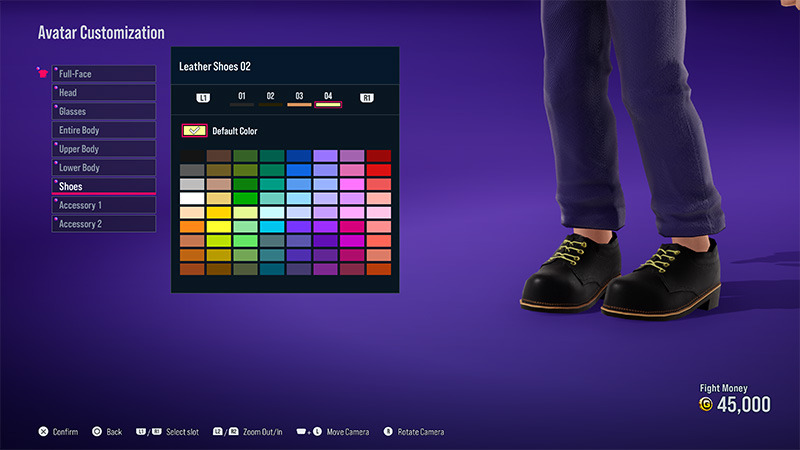Pick the pure white color swatch
800x450 pixels.
coord(192,198)
